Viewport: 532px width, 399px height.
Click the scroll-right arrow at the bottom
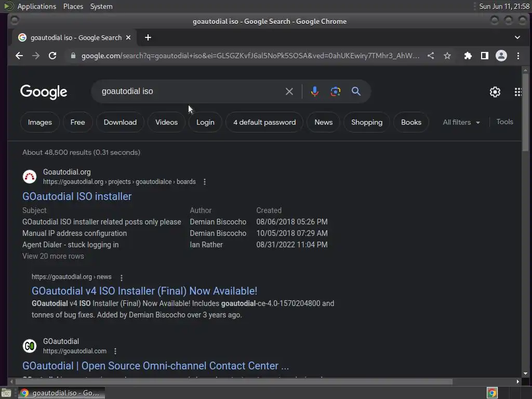517,382
